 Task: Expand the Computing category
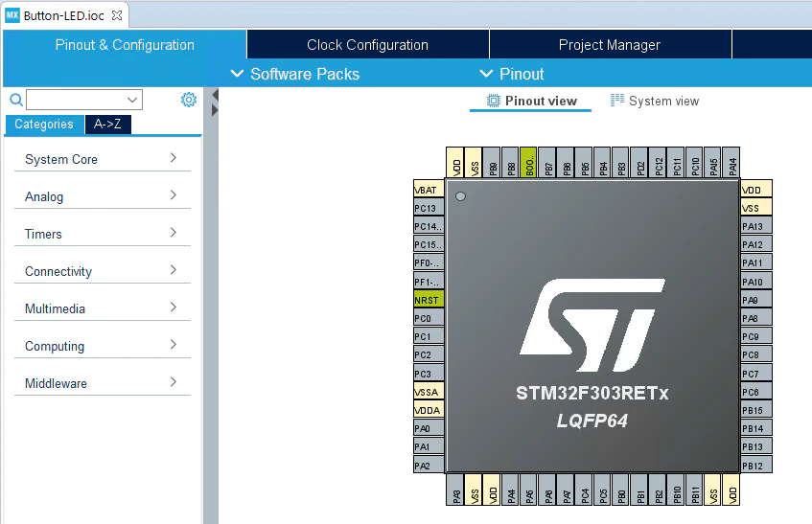coord(103,346)
